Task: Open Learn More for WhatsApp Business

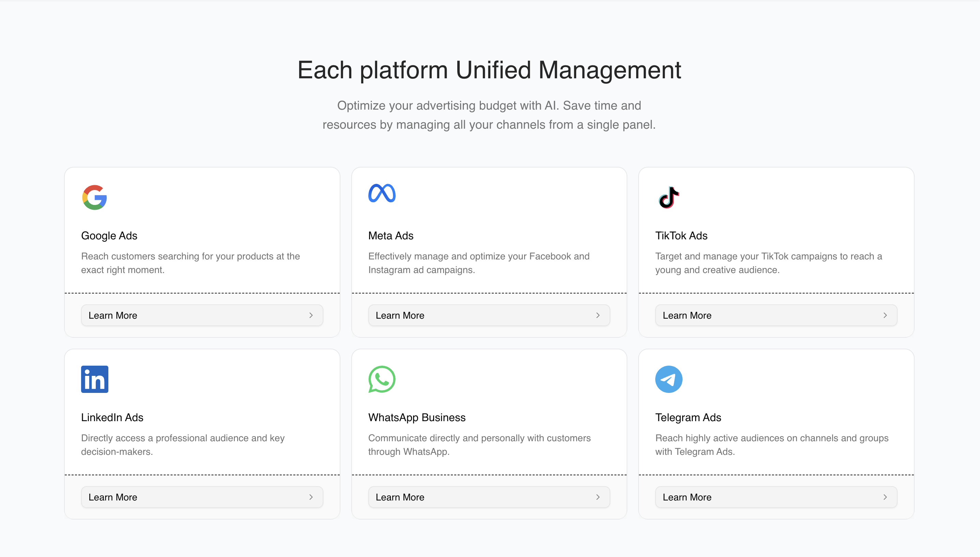Action: click(489, 497)
